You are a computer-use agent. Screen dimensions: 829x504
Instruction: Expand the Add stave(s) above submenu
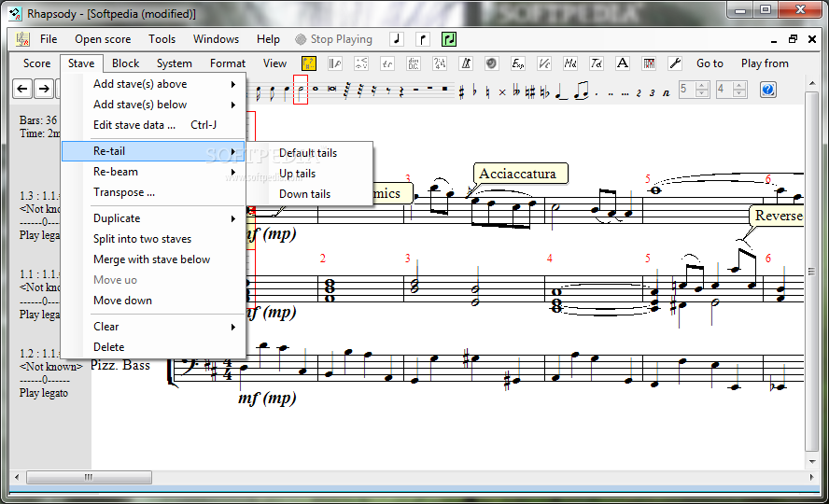click(x=153, y=84)
